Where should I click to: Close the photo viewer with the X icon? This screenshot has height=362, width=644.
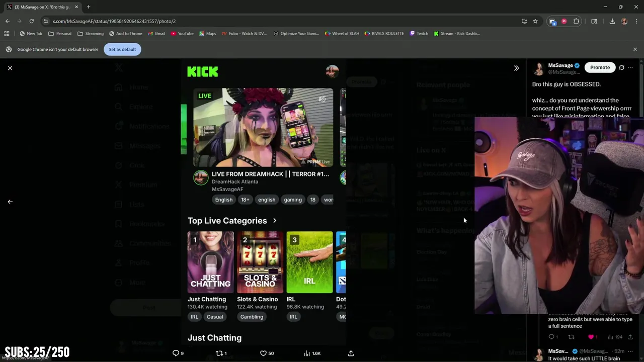tap(10, 68)
